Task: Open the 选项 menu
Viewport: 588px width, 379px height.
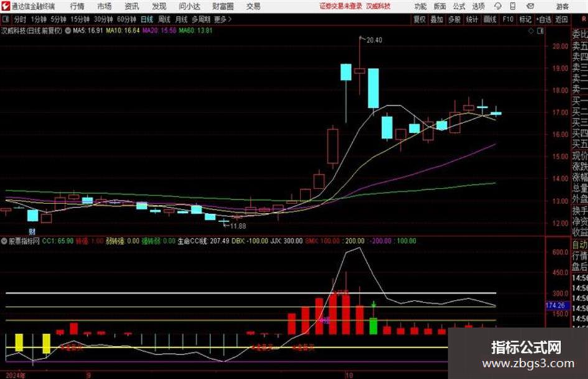Action: pos(478,6)
